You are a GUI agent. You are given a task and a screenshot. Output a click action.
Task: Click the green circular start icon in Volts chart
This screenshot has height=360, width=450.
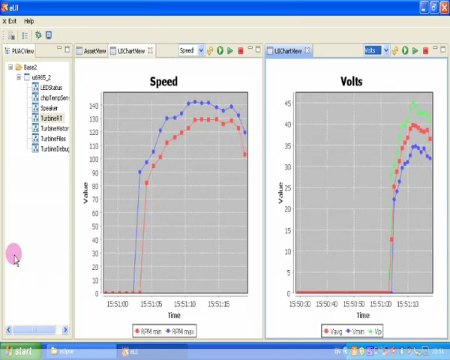(405, 50)
